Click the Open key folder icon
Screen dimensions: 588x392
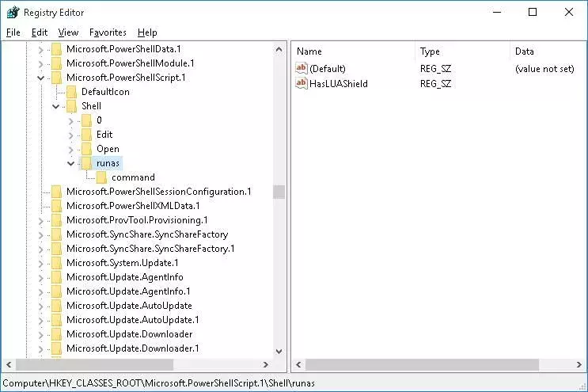pos(86,149)
